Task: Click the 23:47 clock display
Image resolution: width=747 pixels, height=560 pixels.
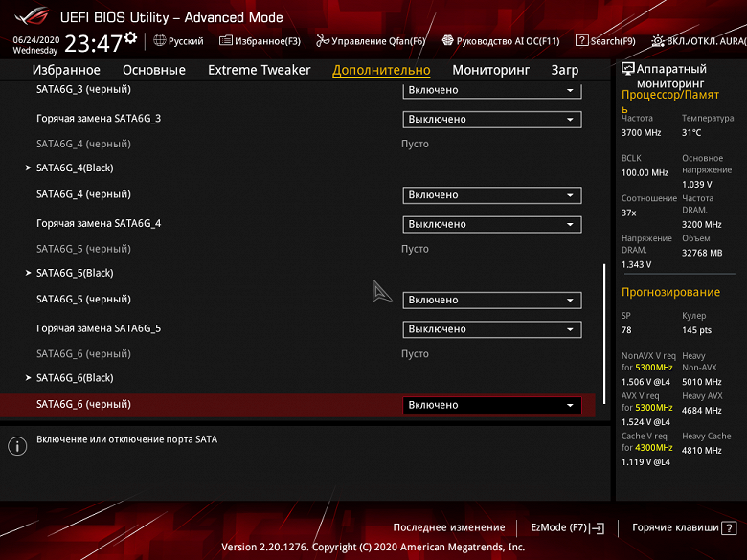Action: tap(94, 43)
